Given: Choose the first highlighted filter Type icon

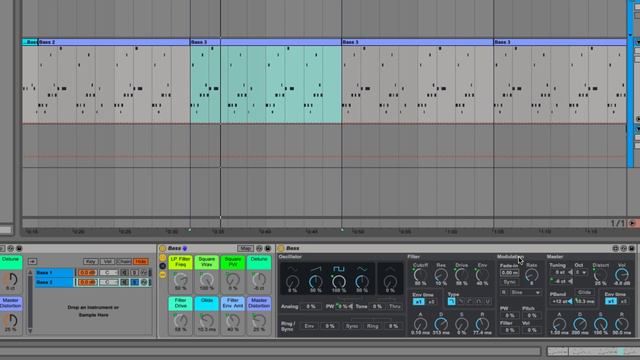Looking at the screenshot, I should (451, 301).
